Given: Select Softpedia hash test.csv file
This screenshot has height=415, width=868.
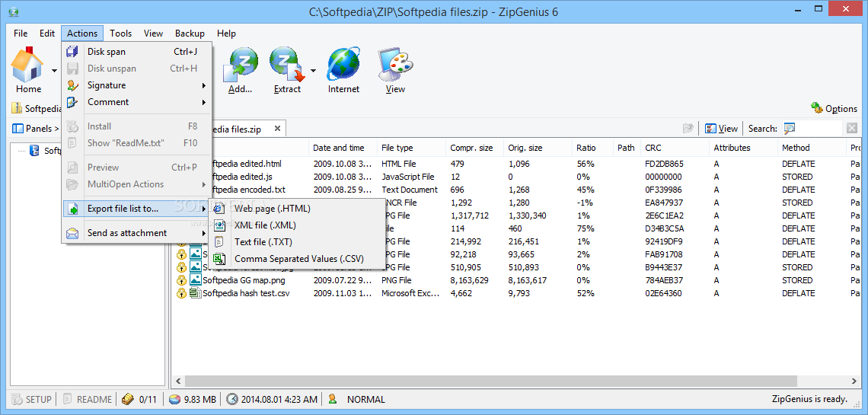Looking at the screenshot, I should click(x=246, y=293).
